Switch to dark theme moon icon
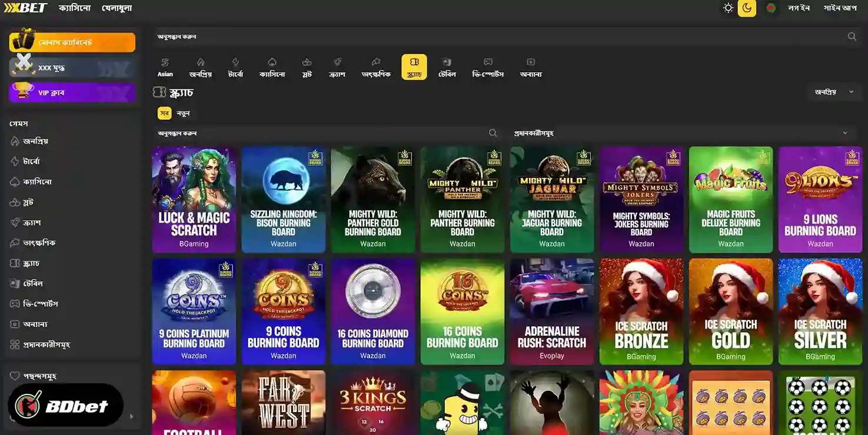 747,8
